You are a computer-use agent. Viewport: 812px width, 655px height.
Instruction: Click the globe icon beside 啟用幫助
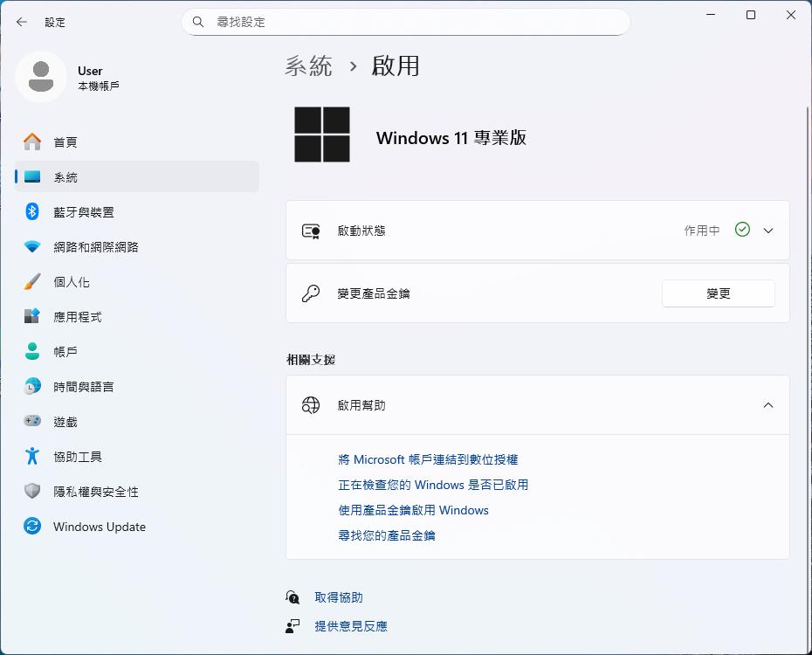pos(311,405)
